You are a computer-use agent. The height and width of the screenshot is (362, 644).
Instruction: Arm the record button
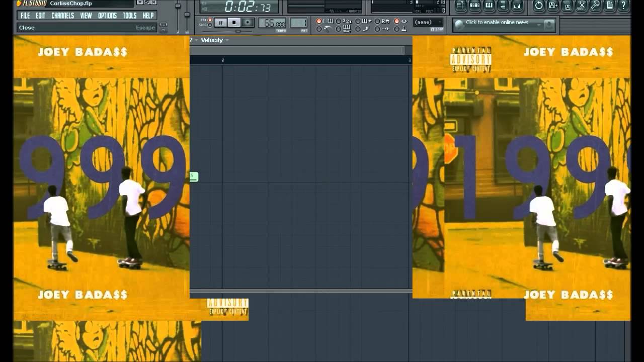(248, 23)
